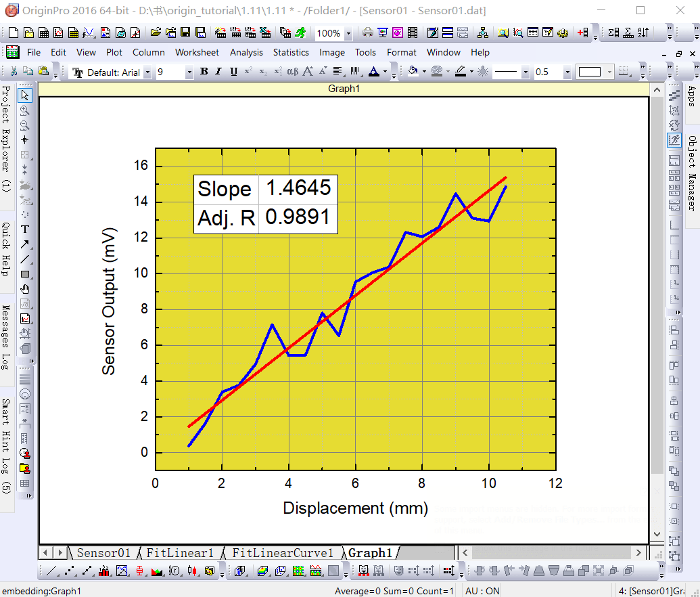The width and height of the screenshot is (700, 597).
Task: Open the fill color bucket dropdown arrow
Action: point(424,72)
